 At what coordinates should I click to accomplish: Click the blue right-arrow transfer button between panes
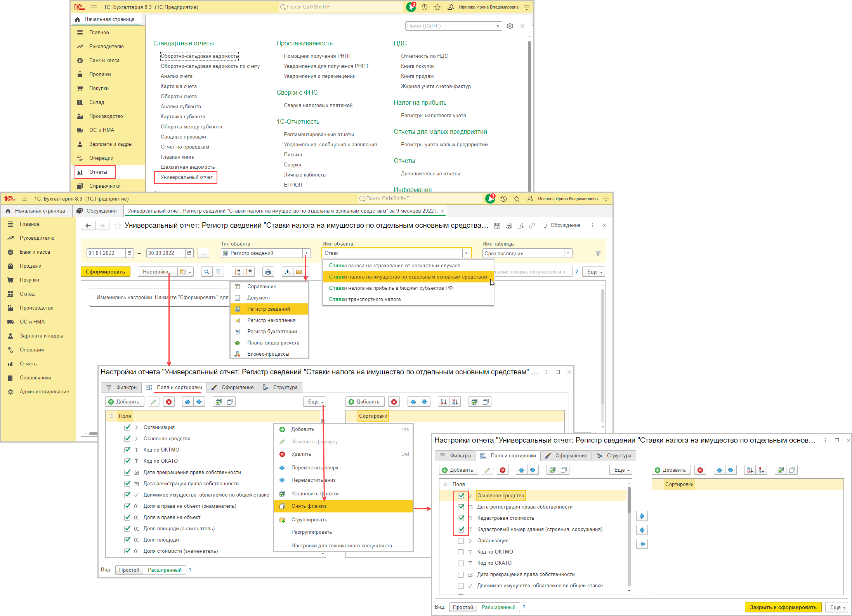pyautogui.click(x=642, y=516)
